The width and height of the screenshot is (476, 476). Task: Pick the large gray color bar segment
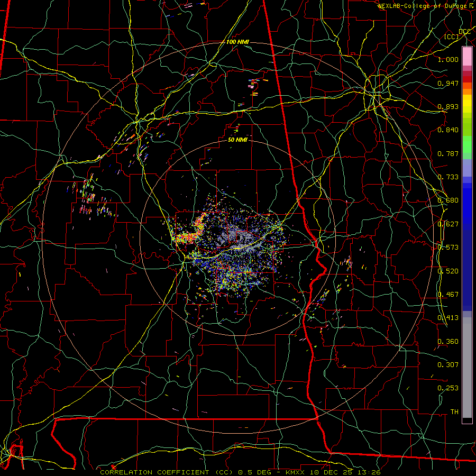pyautogui.click(x=467, y=368)
